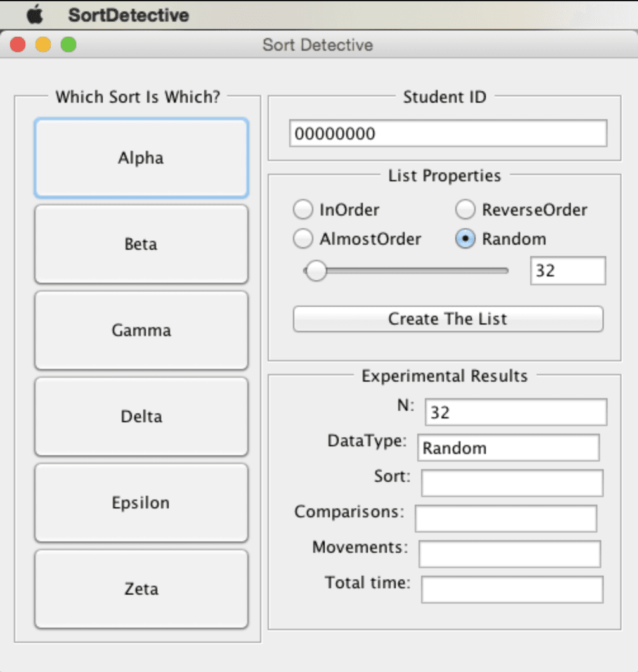Click the DataType results field

coord(508,448)
